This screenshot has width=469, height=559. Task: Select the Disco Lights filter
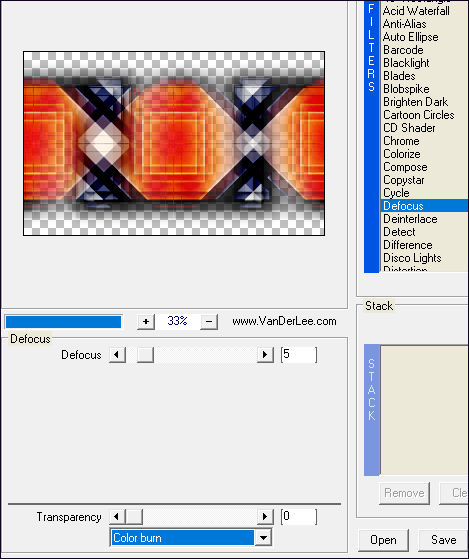pos(412,258)
